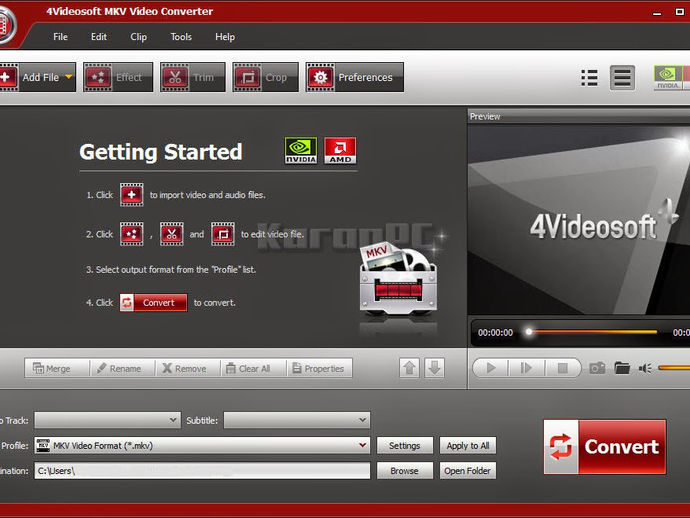Click the Getting Started heading
The height and width of the screenshot is (518, 690).
point(161,152)
